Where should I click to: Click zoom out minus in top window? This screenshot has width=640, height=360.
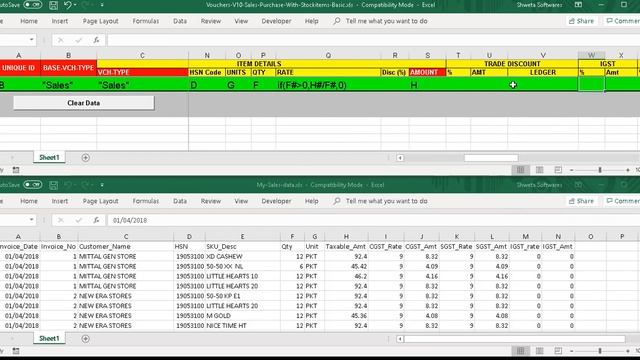[x=571, y=170]
